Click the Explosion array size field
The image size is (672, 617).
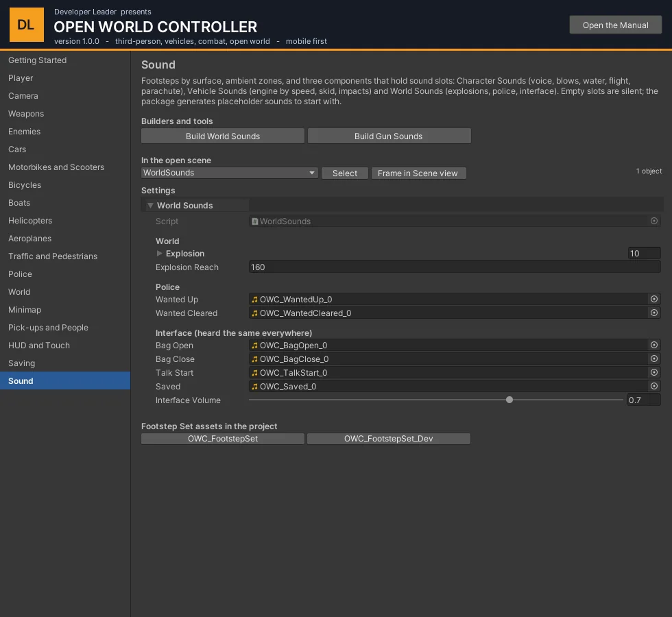click(644, 253)
